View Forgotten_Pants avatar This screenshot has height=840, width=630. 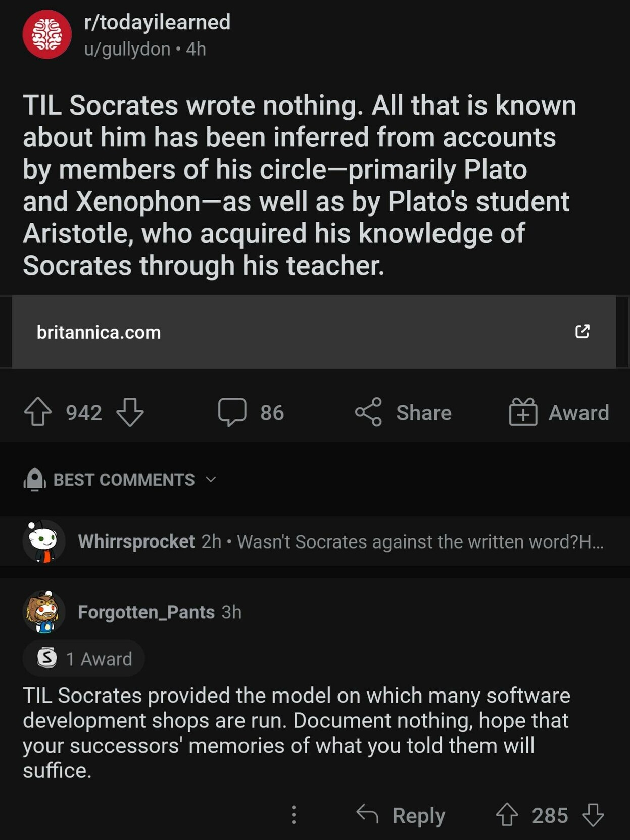(x=44, y=612)
